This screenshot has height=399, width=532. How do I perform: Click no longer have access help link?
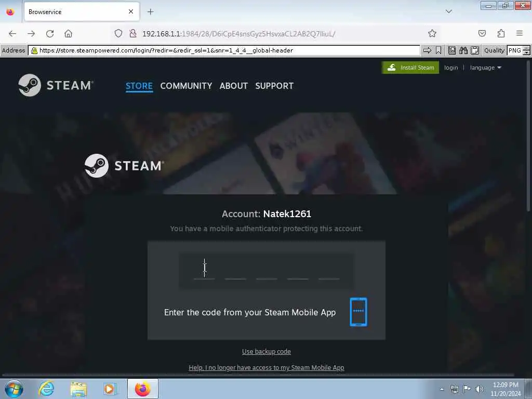click(x=267, y=367)
